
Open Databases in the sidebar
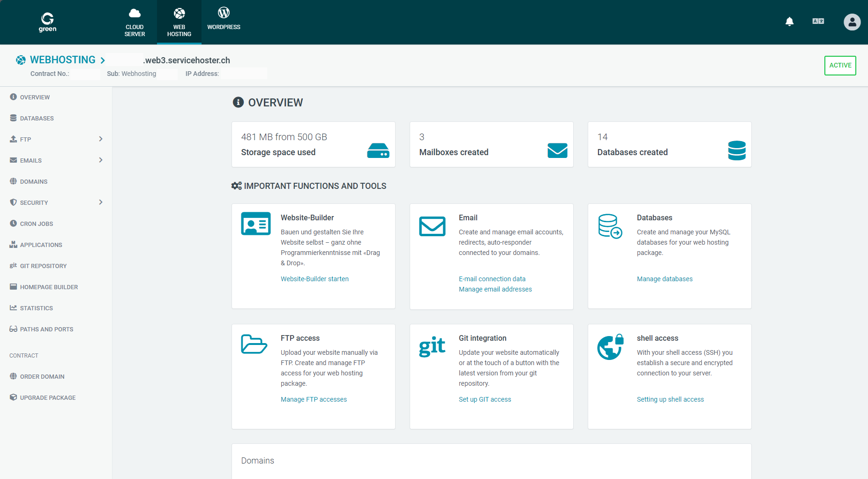37,118
